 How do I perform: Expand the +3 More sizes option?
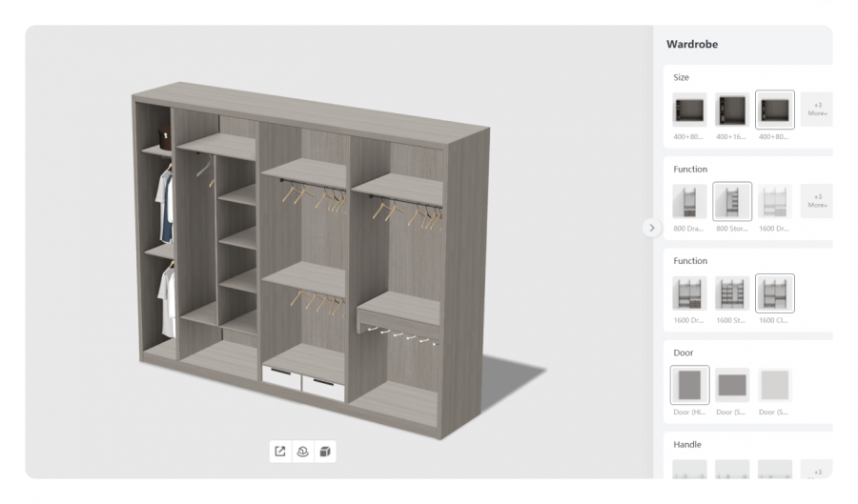pos(817,110)
